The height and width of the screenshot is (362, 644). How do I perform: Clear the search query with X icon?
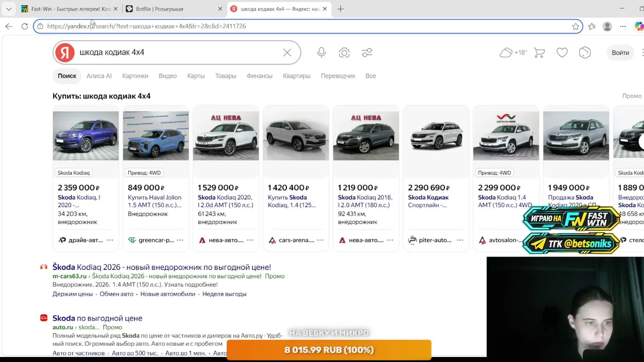287,52
